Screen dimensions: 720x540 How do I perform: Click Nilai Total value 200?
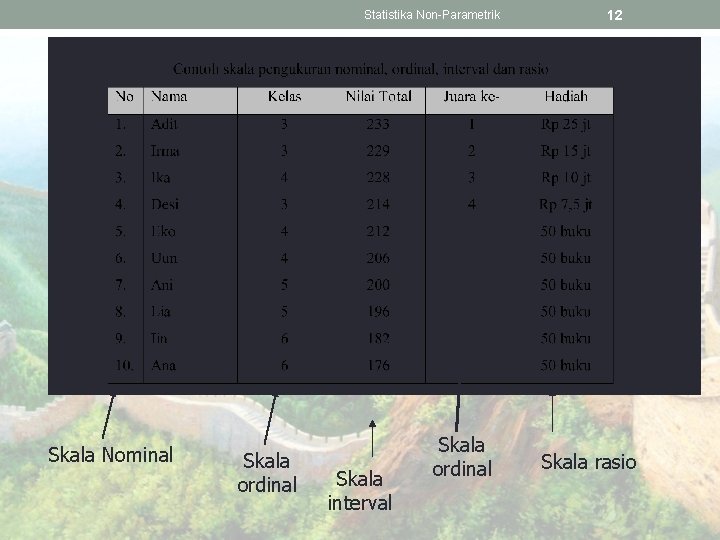tap(378, 285)
